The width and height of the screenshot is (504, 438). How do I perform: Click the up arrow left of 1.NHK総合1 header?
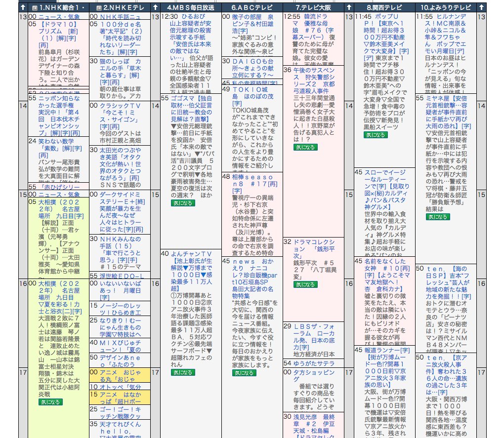[x=23, y=7]
